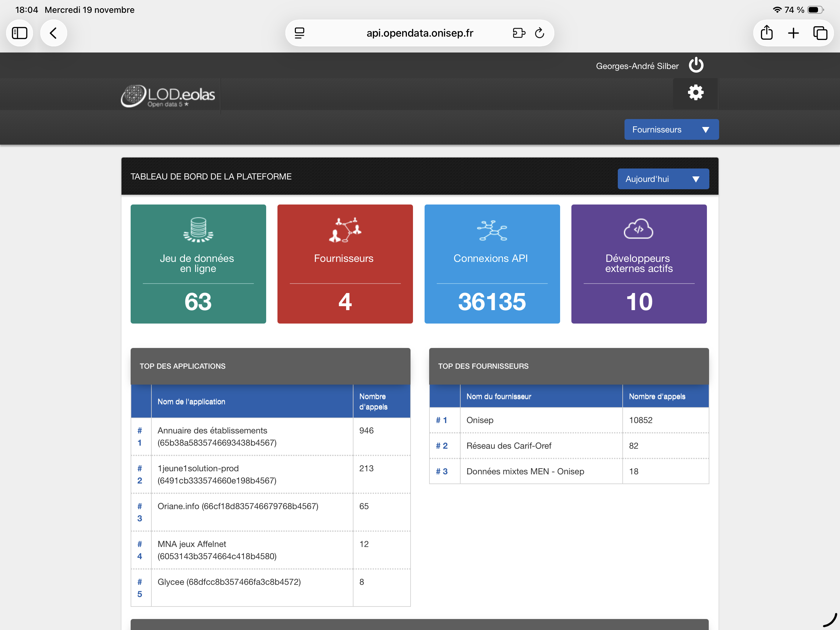
Task: Open the share sheet icon
Action: 766,33
